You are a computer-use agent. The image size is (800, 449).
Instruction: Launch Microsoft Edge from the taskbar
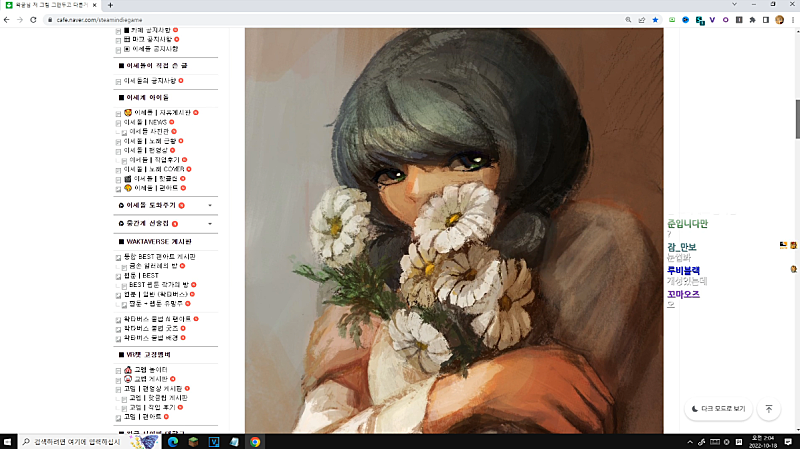click(172, 442)
